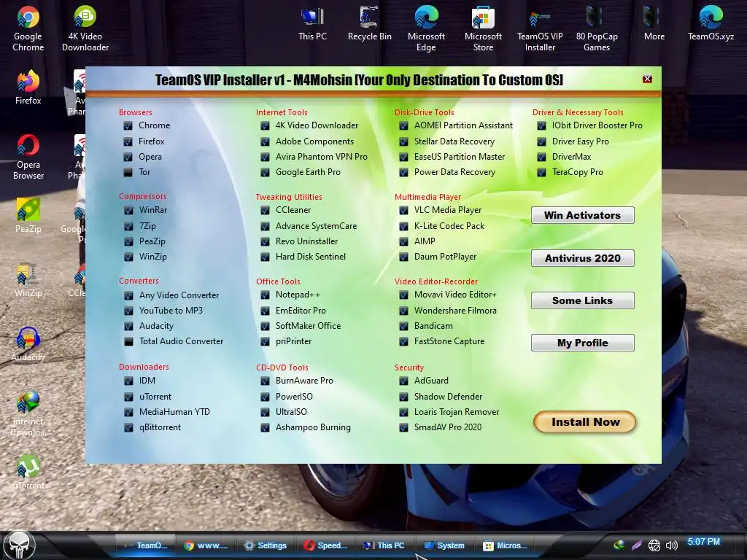This screenshot has width=747, height=560.
Task: Toggle IObit Driver Booster Pro checkbox
Action: click(x=541, y=125)
